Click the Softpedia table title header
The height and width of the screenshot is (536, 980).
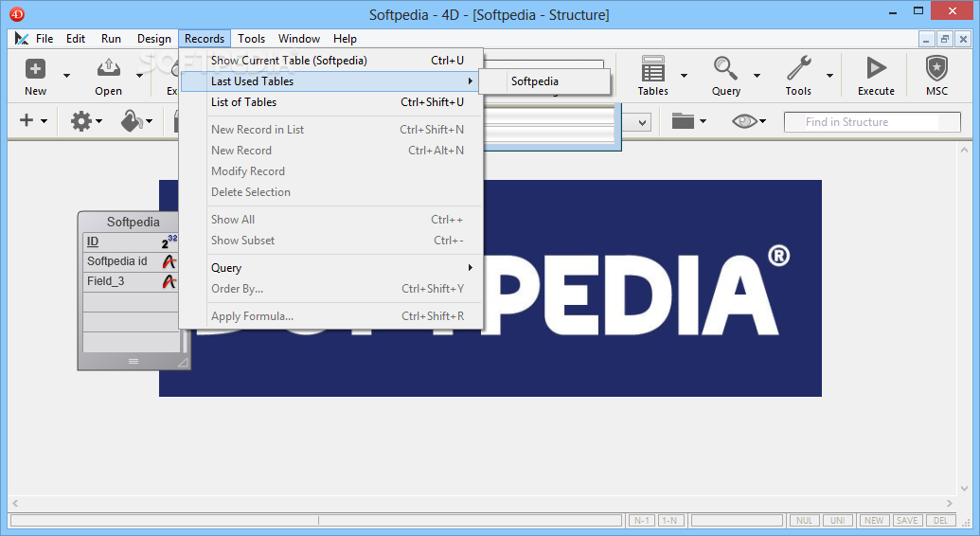(x=134, y=222)
